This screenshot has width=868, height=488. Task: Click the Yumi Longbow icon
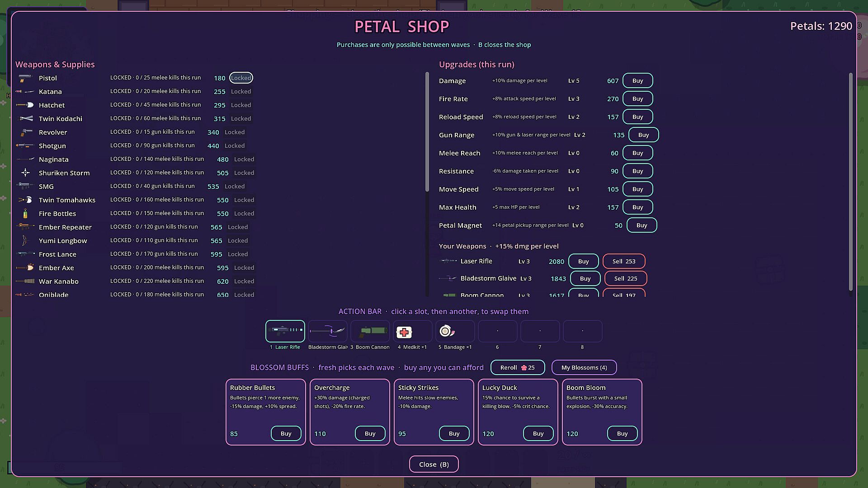(25, 241)
